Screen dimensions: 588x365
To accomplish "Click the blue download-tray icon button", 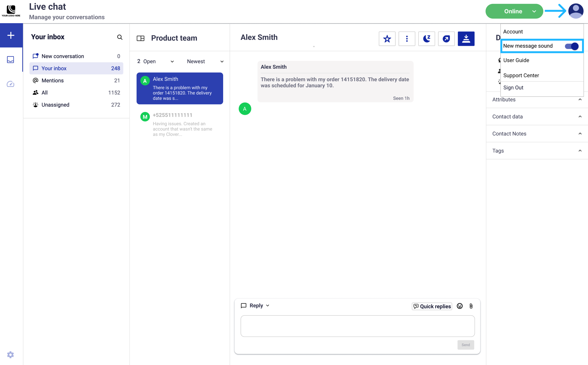I will pyautogui.click(x=466, y=39).
